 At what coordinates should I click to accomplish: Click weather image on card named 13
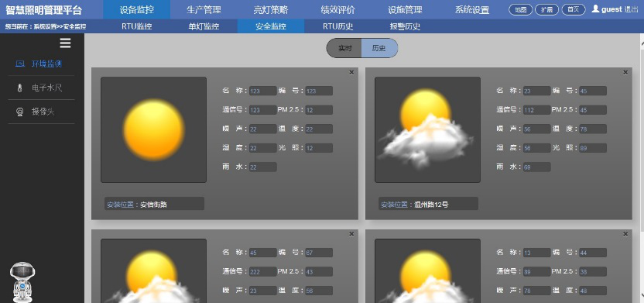(x=427, y=270)
